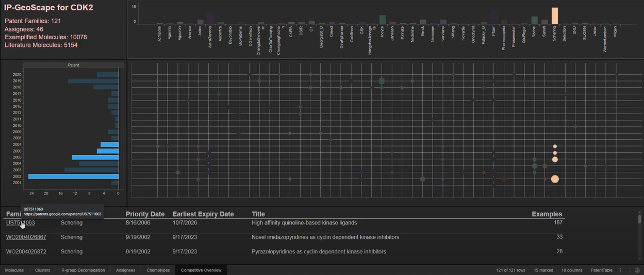Screen dimensions: 644x275
Task: Click the examples value '187'
Action: tap(558, 223)
